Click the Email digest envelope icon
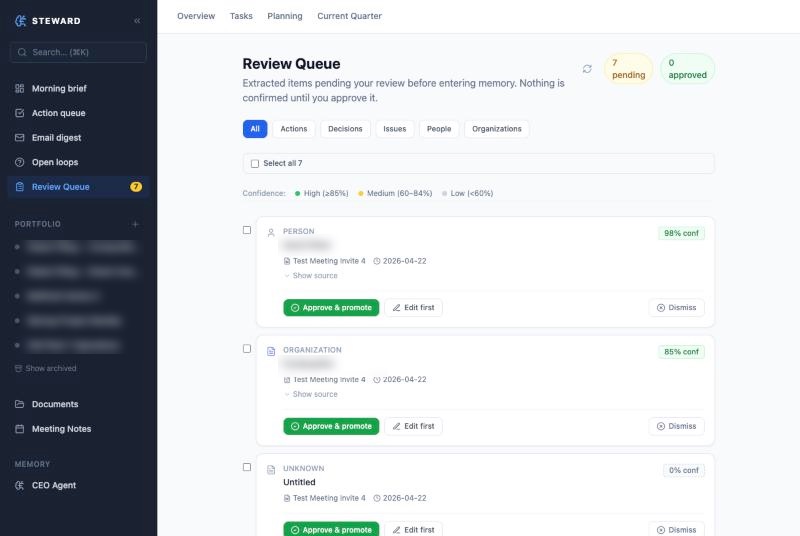 tap(19, 138)
